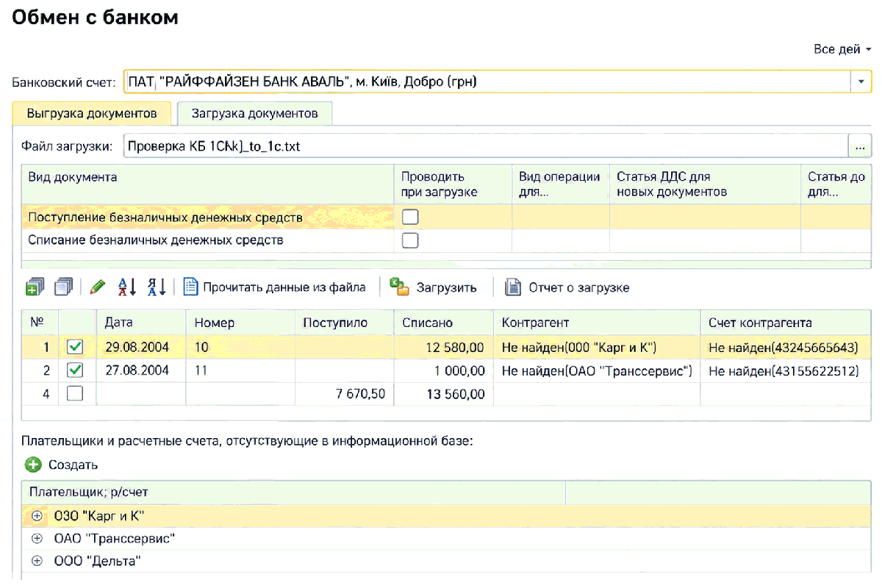The height and width of the screenshot is (588, 882).
Task: Click the amount 1 000,00
Action: [460, 370]
